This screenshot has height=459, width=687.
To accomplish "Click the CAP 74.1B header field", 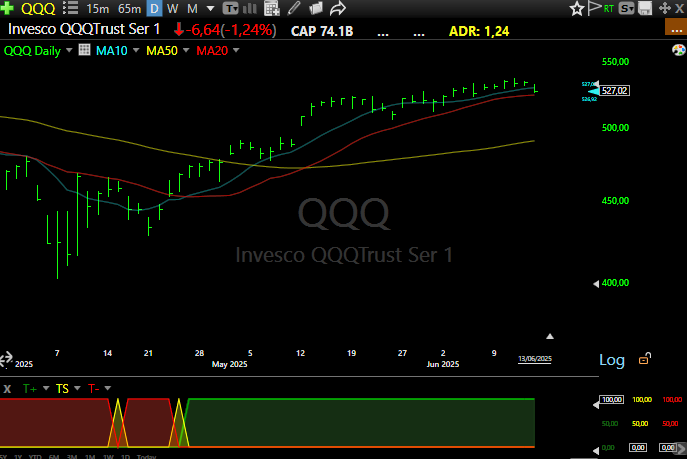I will [x=322, y=32].
